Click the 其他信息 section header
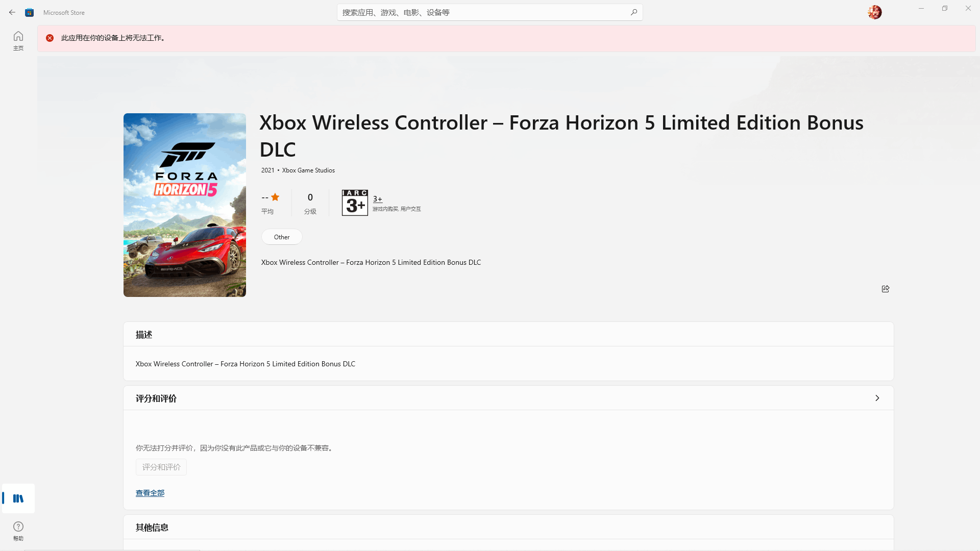Image resolution: width=980 pixels, height=551 pixels. tap(152, 528)
